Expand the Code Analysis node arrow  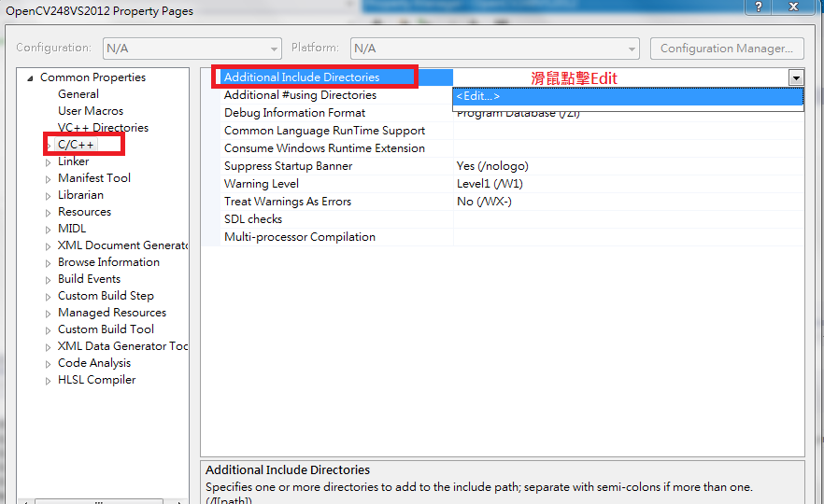(x=48, y=364)
